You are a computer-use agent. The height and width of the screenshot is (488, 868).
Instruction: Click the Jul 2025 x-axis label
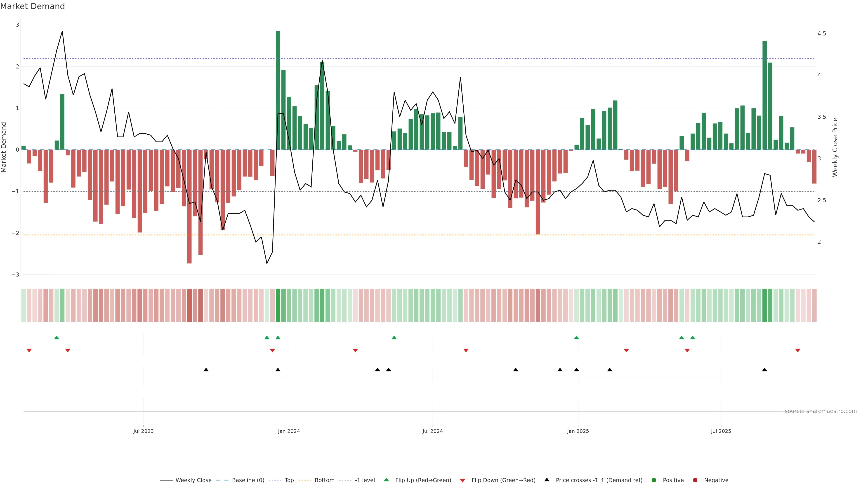click(x=721, y=431)
